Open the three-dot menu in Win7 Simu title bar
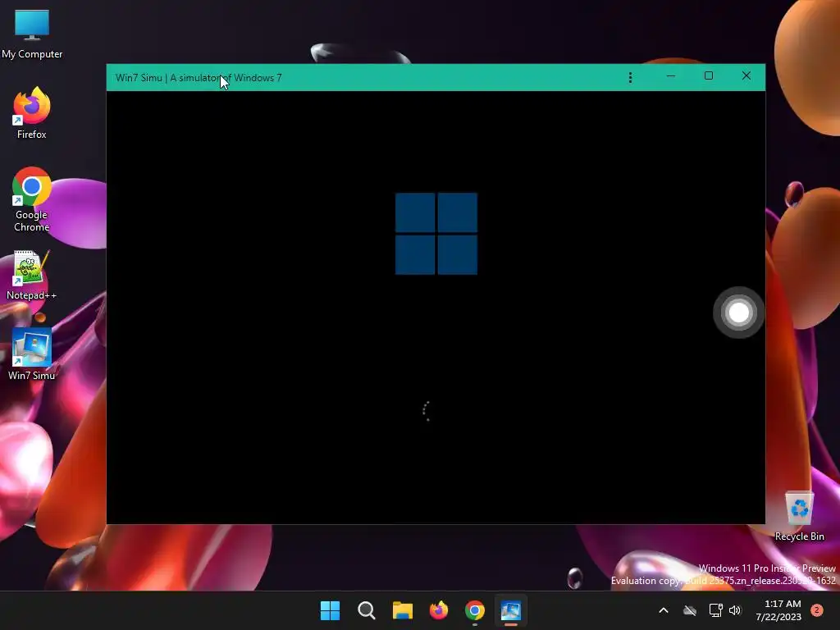The width and height of the screenshot is (840, 630). pos(630,78)
